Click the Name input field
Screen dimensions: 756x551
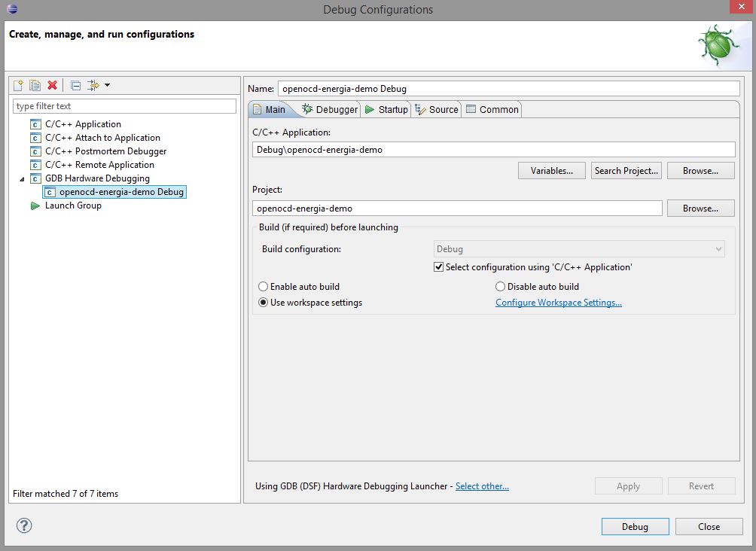pos(509,89)
